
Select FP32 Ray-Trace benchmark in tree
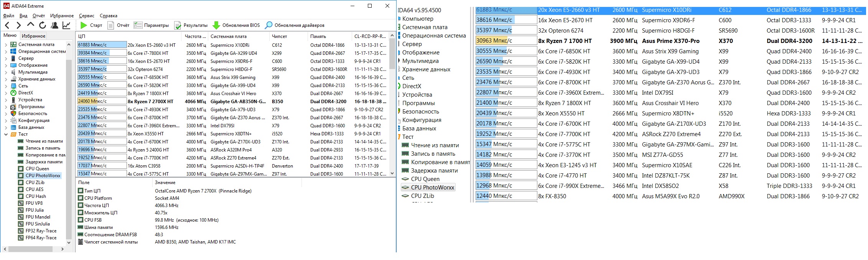pos(41,231)
